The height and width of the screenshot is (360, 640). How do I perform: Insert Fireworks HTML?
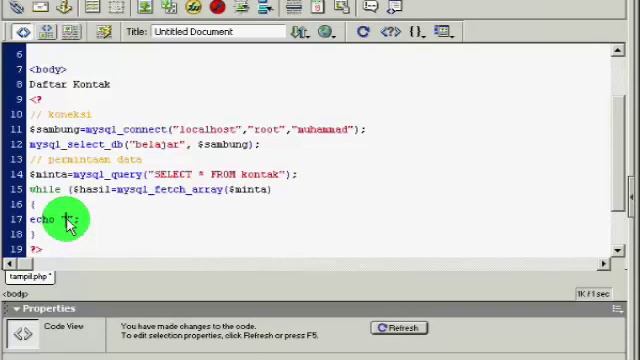click(193, 7)
